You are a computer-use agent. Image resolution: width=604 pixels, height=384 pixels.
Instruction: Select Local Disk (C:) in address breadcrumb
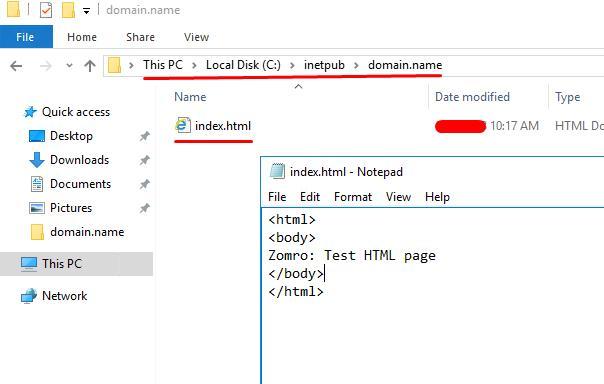click(243, 65)
